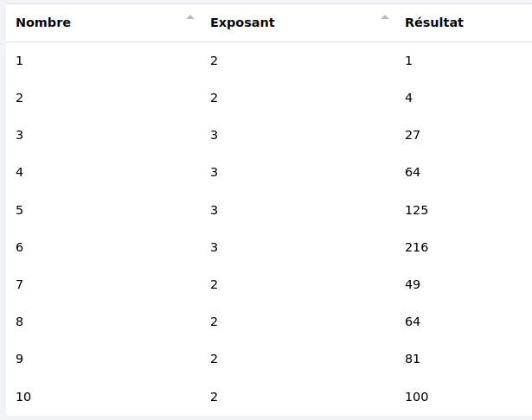Click the Nombre cell with value 10
The image size is (532, 420).
pos(23,397)
